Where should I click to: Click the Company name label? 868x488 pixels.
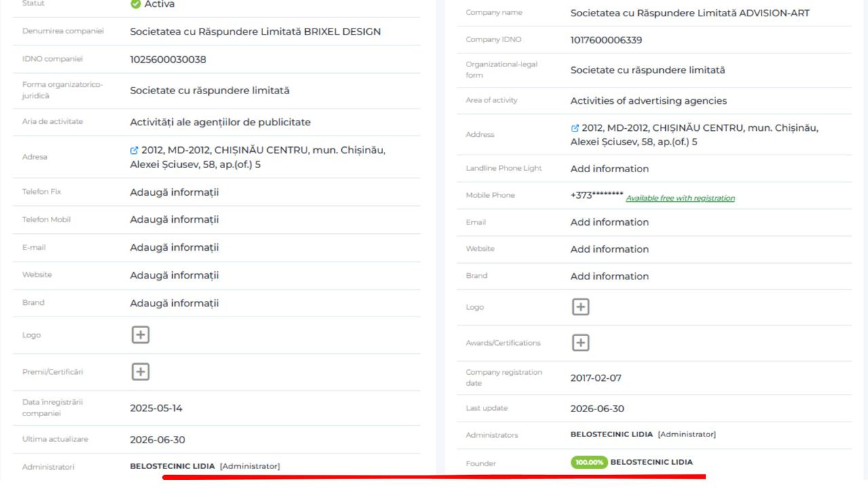(494, 13)
